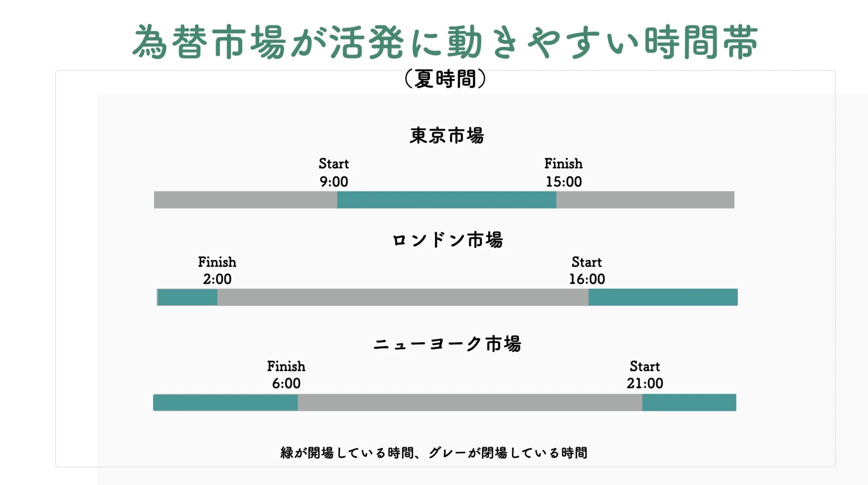Click the London Finish 2:00 label
The image size is (868, 485).
(217, 271)
